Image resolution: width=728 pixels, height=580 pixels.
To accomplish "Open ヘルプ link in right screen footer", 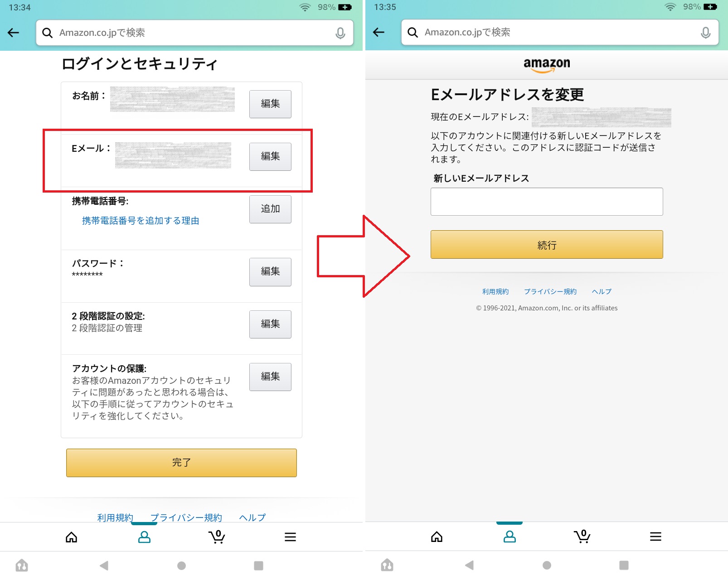I will tap(602, 291).
